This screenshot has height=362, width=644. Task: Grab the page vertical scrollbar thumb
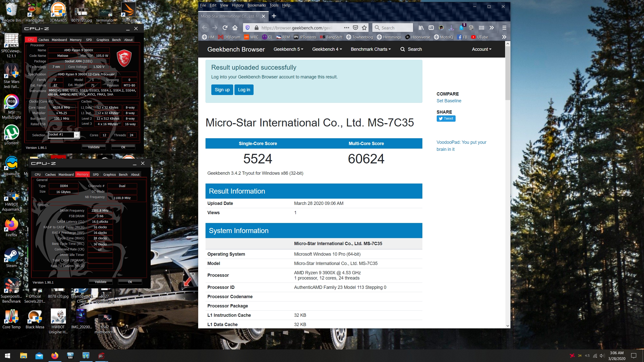508,73
